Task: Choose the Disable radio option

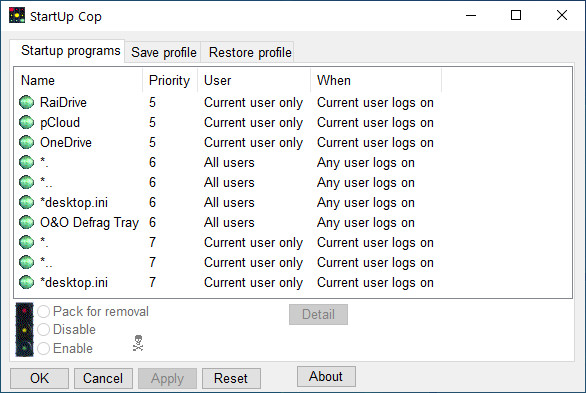Action: [43, 329]
